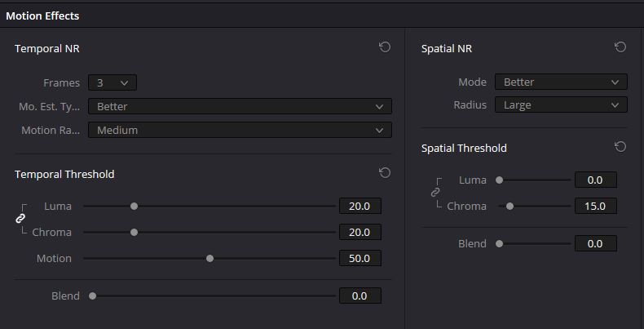Select the Motion value field showing 50.0
Viewport: 644px width, 329px height.
359,259
